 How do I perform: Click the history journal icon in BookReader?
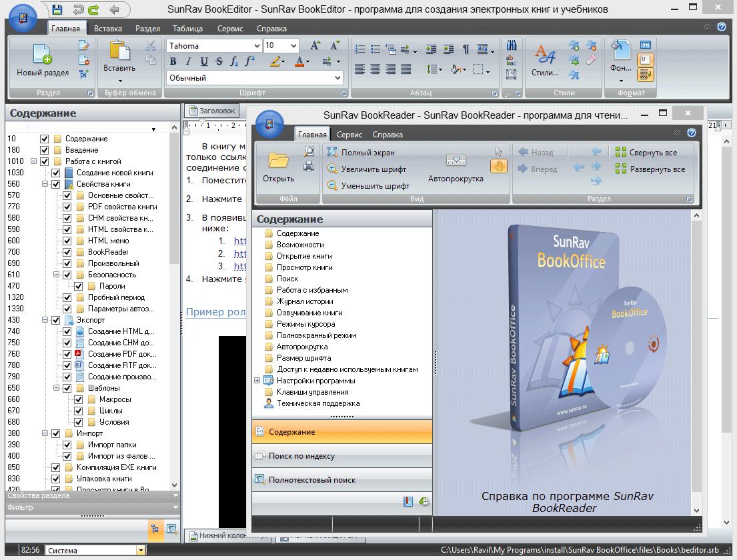click(424, 501)
